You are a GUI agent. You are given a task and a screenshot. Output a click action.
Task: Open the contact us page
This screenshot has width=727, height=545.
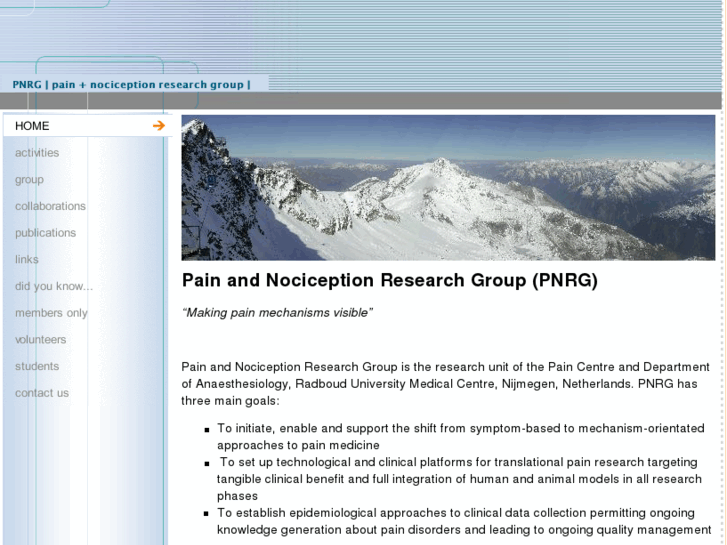point(42,393)
